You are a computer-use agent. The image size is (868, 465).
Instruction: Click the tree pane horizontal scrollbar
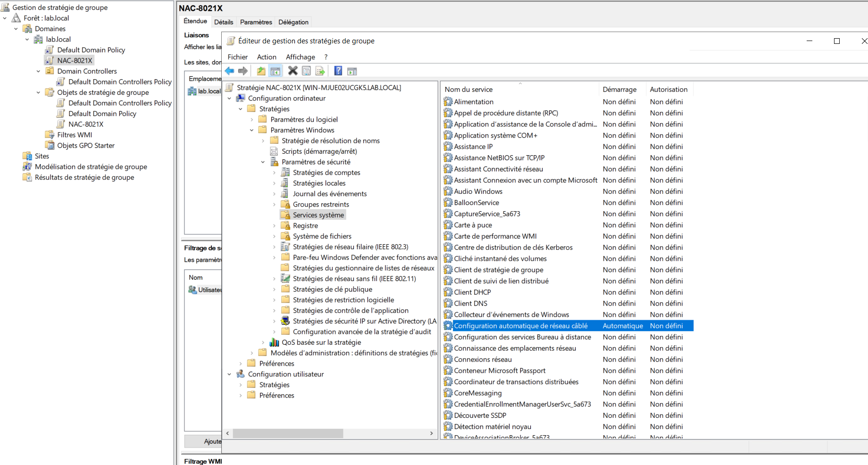[x=288, y=433]
